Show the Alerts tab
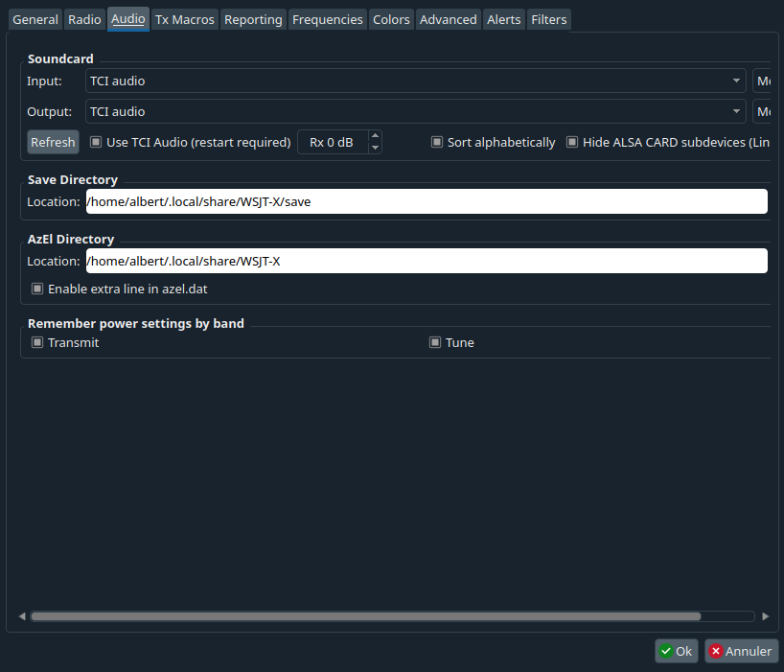784x672 pixels. point(503,19)
